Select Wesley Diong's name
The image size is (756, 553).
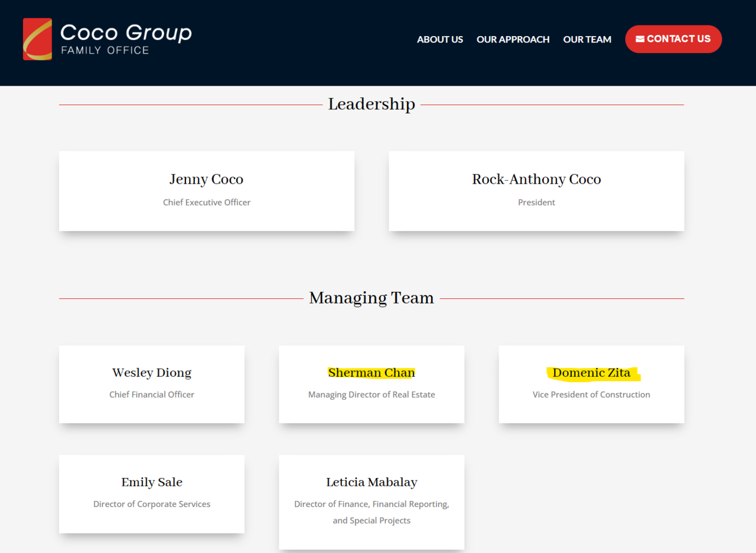152,373
